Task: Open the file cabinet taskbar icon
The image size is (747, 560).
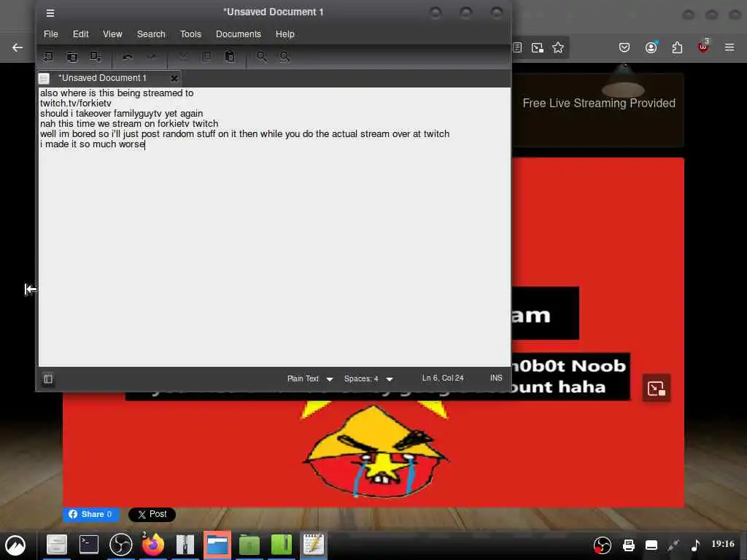Action: [57, 545]
